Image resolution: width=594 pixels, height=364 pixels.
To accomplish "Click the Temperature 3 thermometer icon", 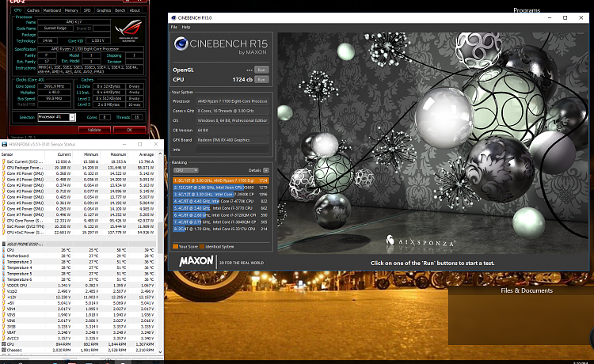I will tap(4, 262).
